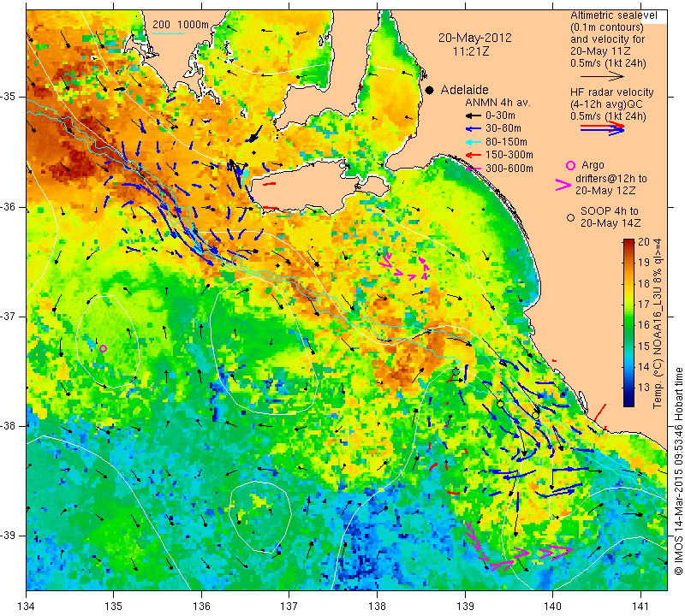Click the green middle of temperature colorbar
685x616 pixels.
[x=628, y=323]
